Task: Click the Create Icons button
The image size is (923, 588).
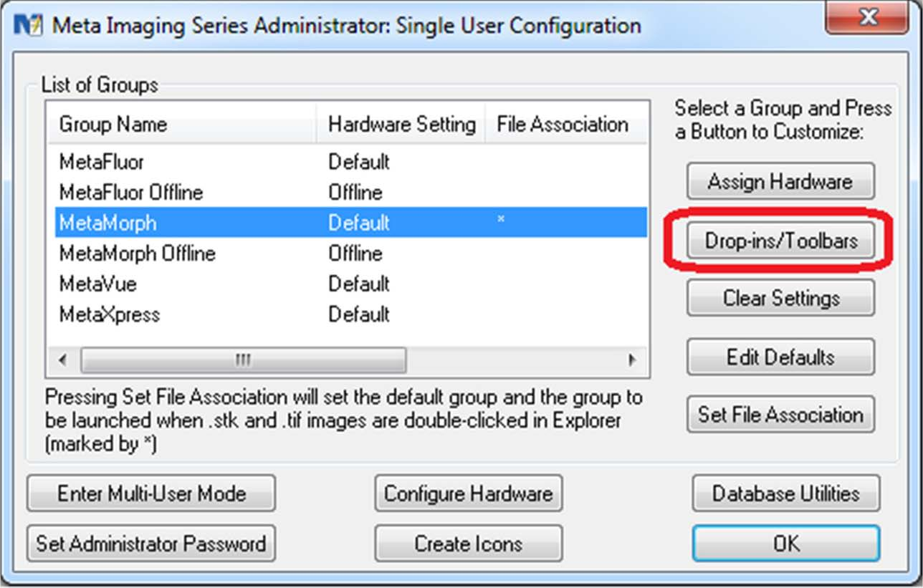Action: click(x=468, y=544)
